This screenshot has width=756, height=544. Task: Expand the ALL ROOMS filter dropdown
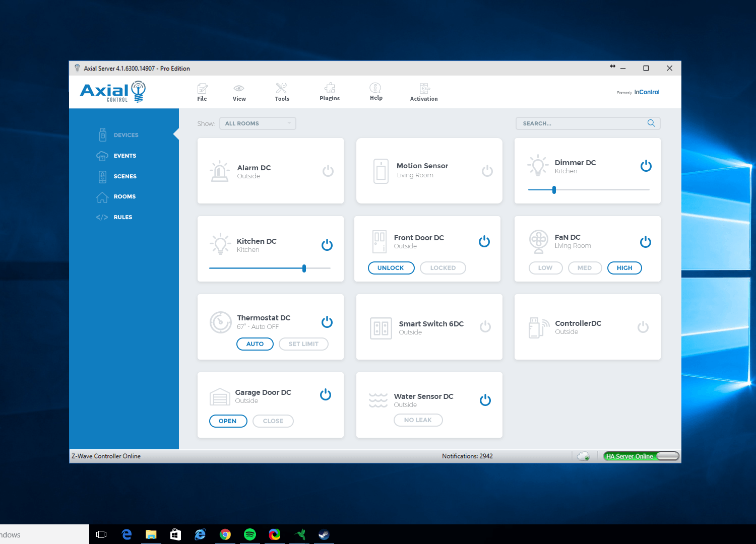pos(258,123)
